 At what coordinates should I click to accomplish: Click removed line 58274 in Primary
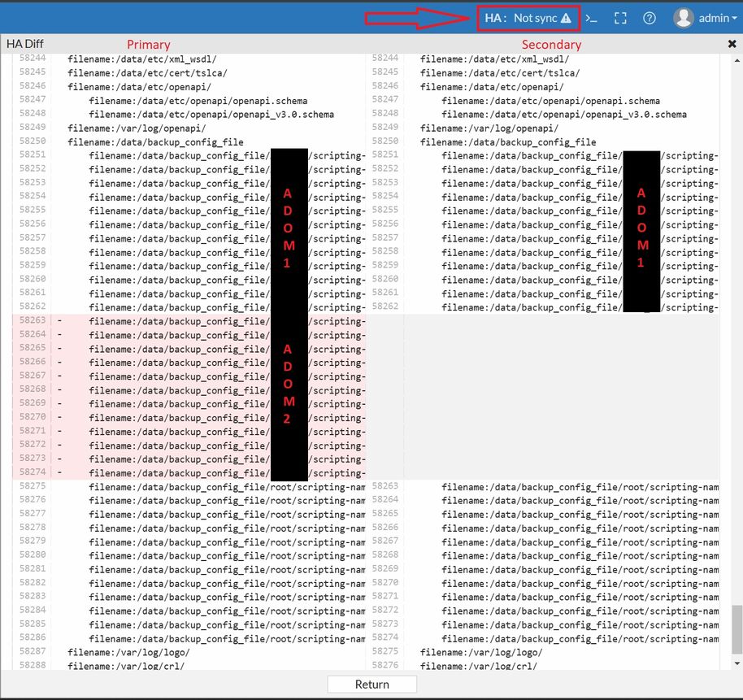pyautogui.click(x=189, y=473)
